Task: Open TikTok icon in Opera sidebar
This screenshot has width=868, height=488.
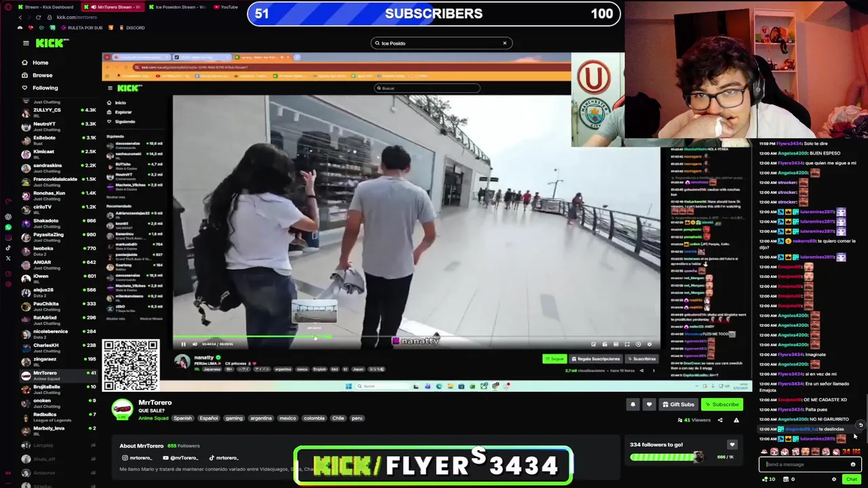Action: click(8, 247)
